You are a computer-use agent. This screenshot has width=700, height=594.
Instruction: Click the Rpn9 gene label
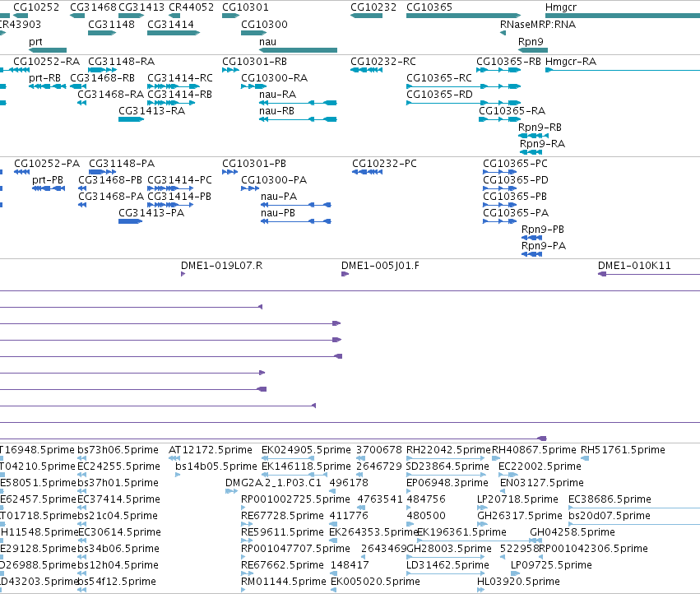[x=531, y=41]
